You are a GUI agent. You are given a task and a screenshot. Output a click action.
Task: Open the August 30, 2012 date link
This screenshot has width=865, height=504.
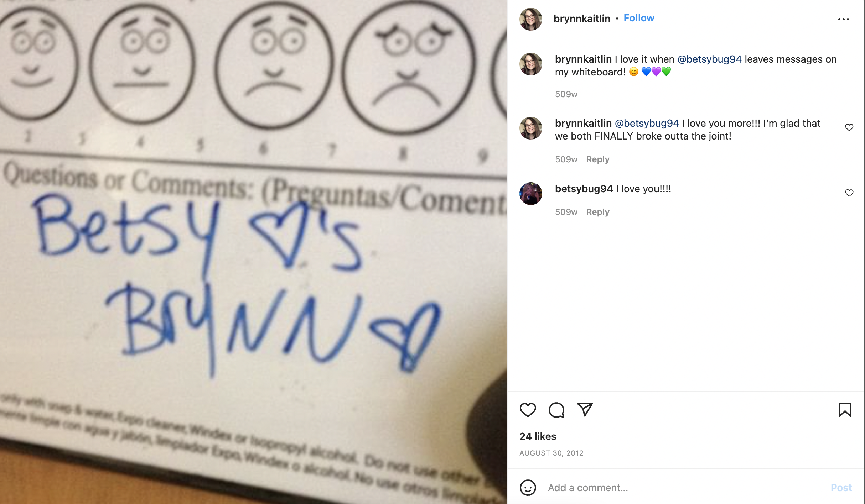tap(551, 453)
